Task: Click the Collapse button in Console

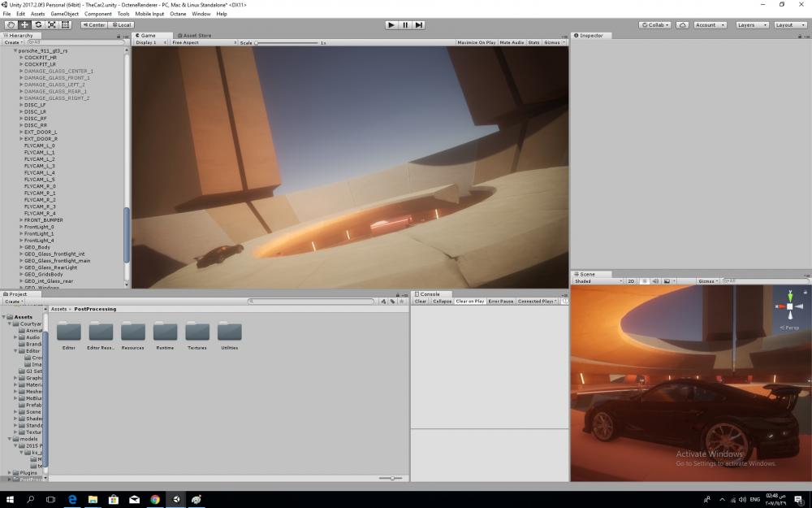Action: (442, 302)
